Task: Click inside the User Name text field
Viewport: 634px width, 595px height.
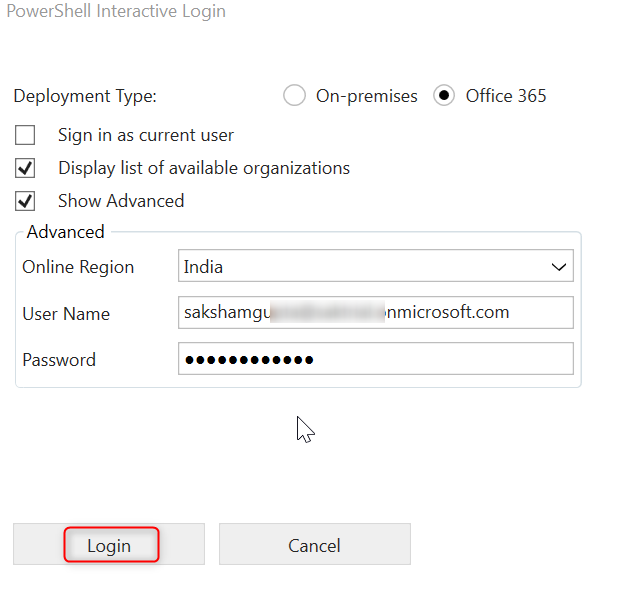Action: click(x=375, y=312)
